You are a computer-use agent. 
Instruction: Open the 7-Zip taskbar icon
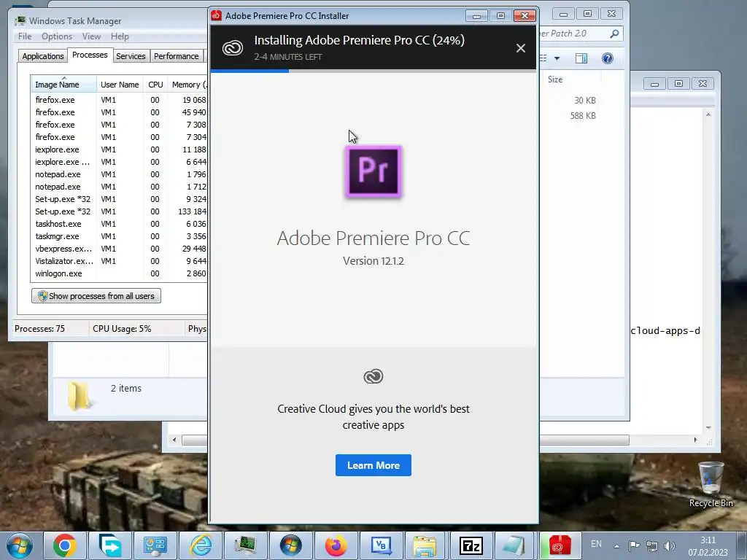(x=471, y=545)
